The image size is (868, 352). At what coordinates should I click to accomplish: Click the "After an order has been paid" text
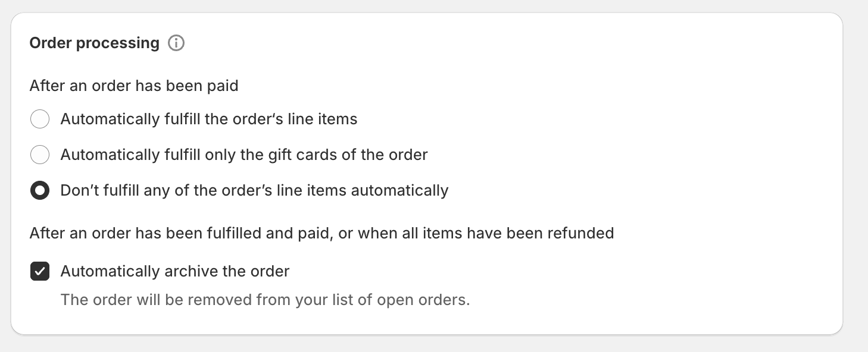(x=134, y=86)
